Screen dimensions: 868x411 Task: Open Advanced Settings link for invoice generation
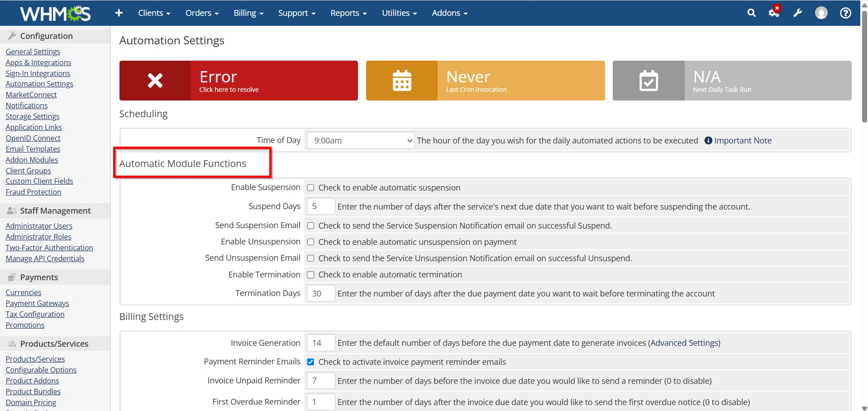[684, 343]
